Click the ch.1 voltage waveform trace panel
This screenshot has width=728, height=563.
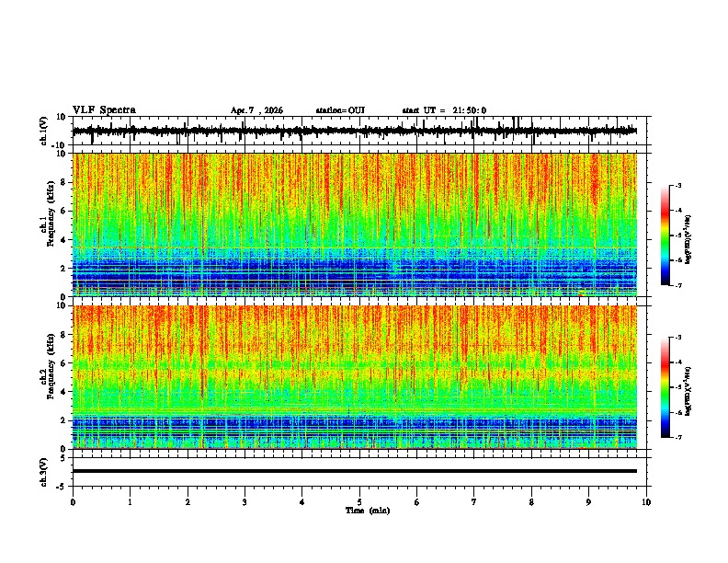click(x=361, y=131)
